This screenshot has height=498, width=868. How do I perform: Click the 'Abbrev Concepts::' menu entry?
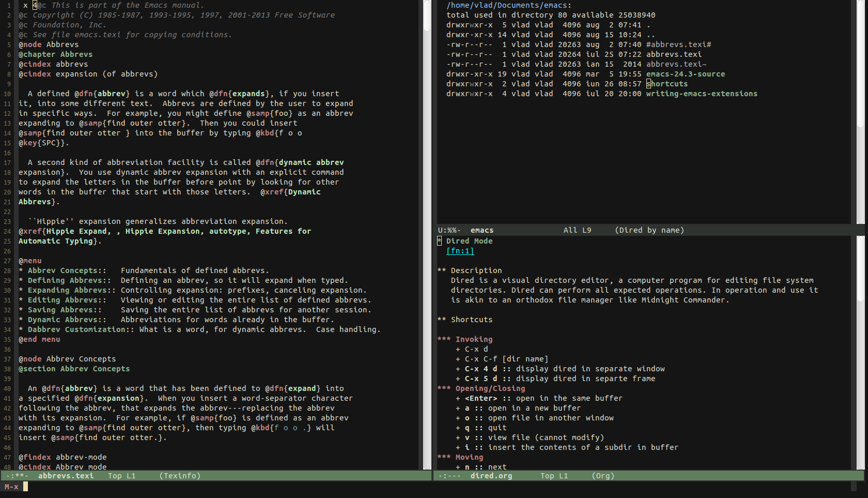pos(67,270)
